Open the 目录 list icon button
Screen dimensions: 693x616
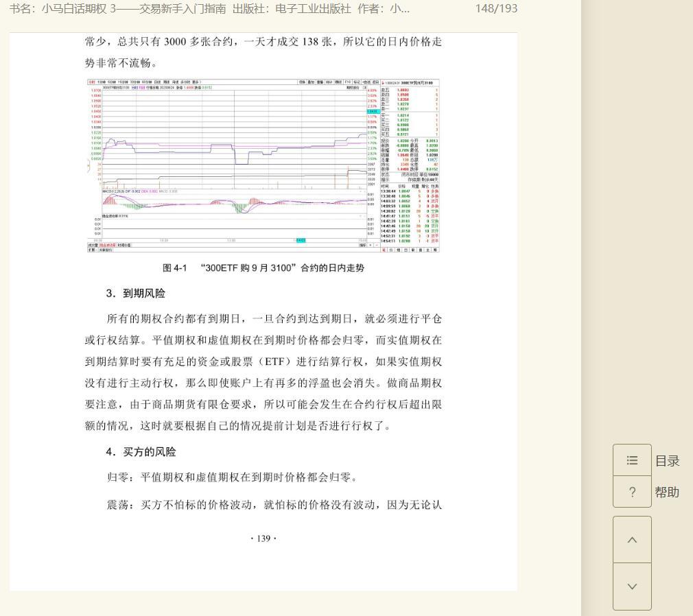coord(632,461)
